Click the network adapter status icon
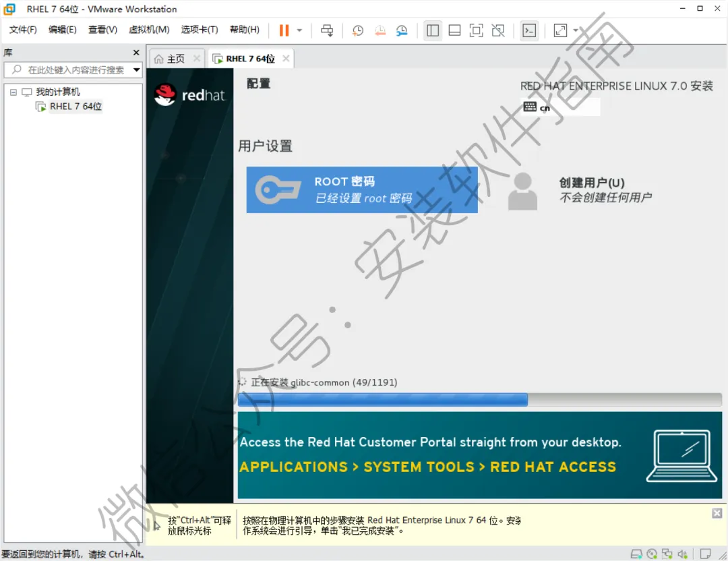The width and height of the screenshot is (728, 561). (667, 554)
